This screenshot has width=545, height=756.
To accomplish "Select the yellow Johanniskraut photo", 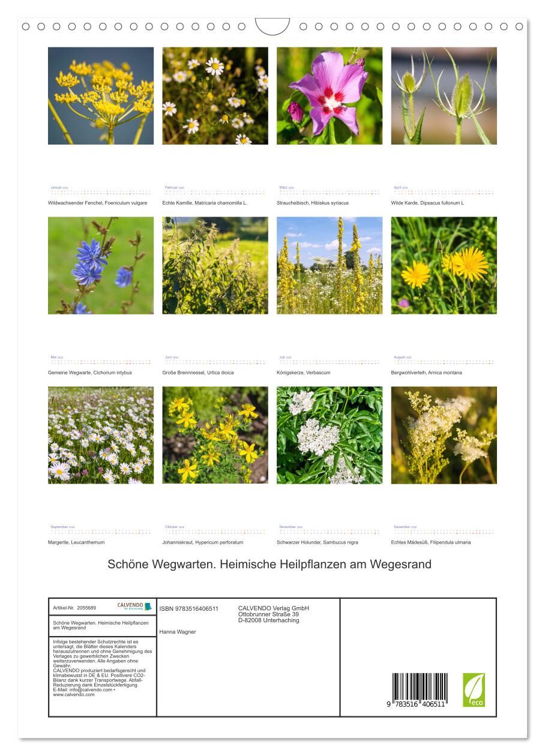I will 215,435.
